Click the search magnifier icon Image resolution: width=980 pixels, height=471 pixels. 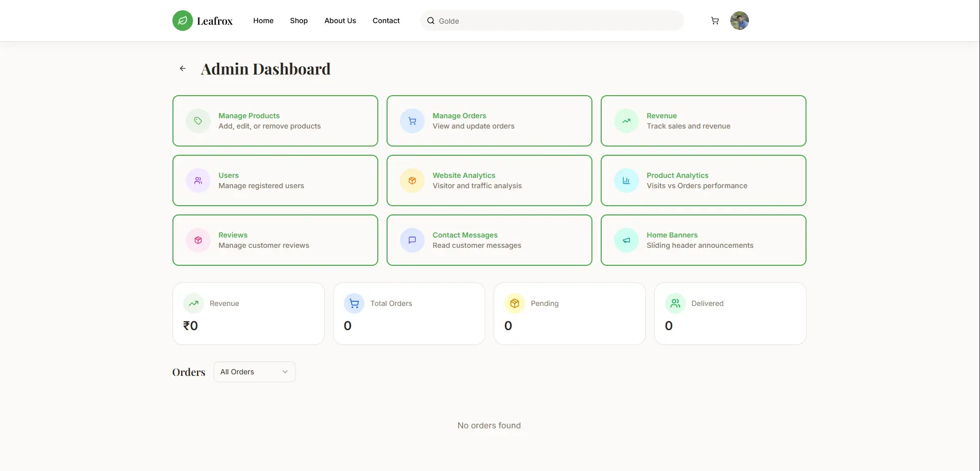(431, 21)
